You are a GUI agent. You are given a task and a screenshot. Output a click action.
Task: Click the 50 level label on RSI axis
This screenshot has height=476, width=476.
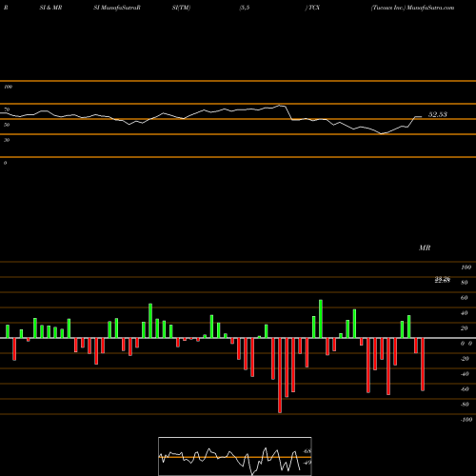pyautogui.click(x=7, y=125)
